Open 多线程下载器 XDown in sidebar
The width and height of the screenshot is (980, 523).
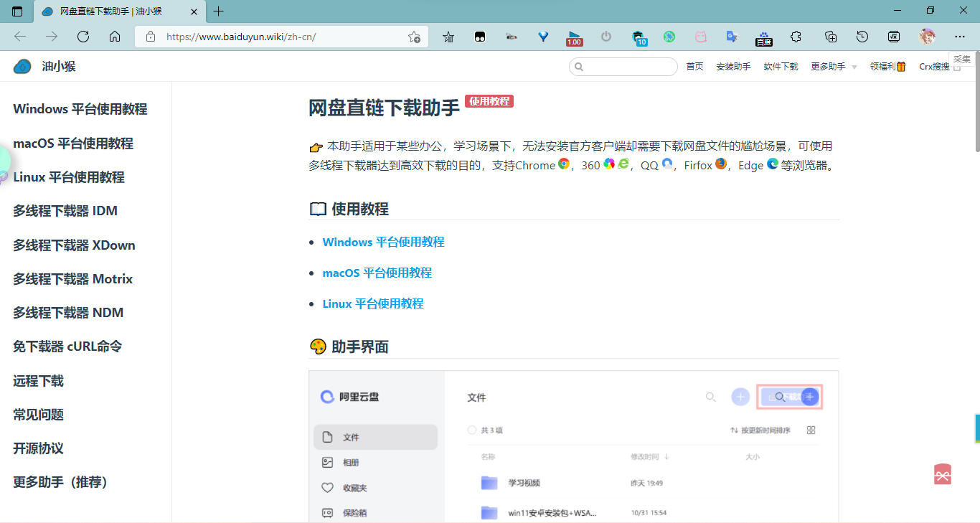coord(74,245)
